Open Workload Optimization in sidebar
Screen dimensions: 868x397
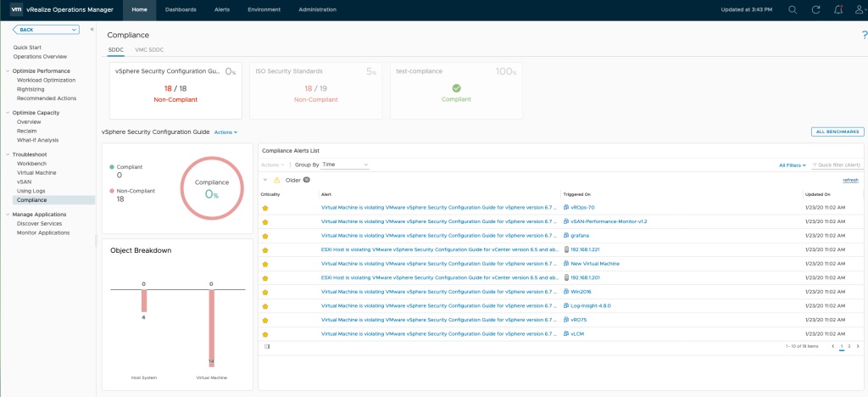coord(46,81)
